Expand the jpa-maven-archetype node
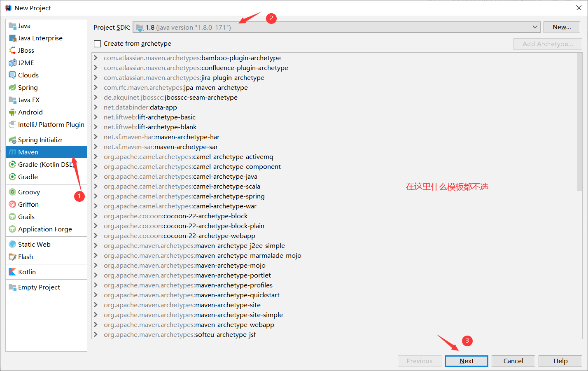The width and height of the screenshot is (588, 371). [96, 88]
